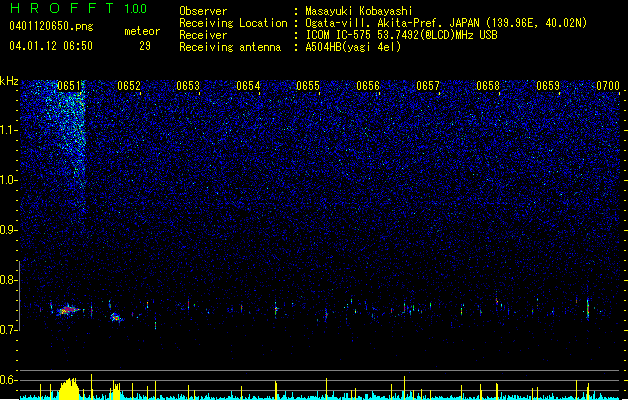
Task: Click the 0654 time marker
Action: point(248,86)
